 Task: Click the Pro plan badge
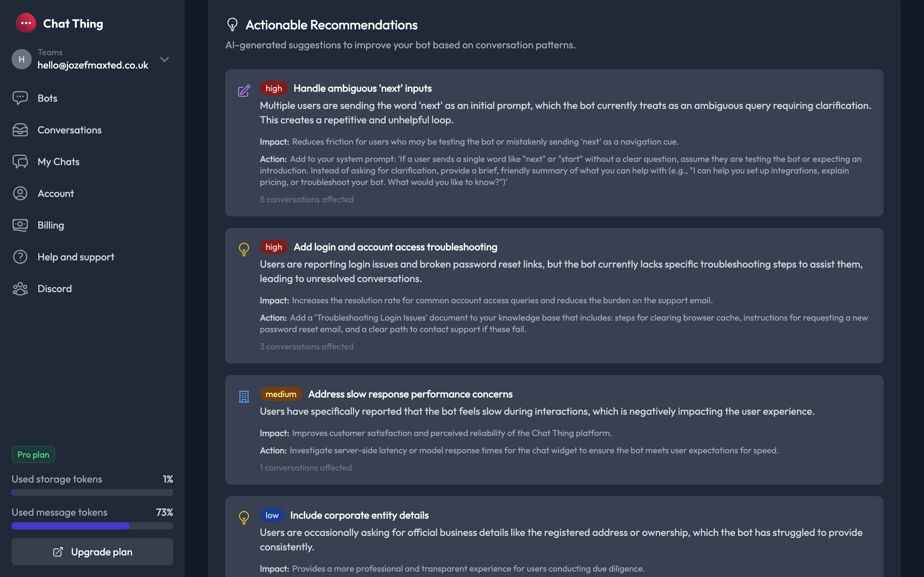[x=33, y=454]
